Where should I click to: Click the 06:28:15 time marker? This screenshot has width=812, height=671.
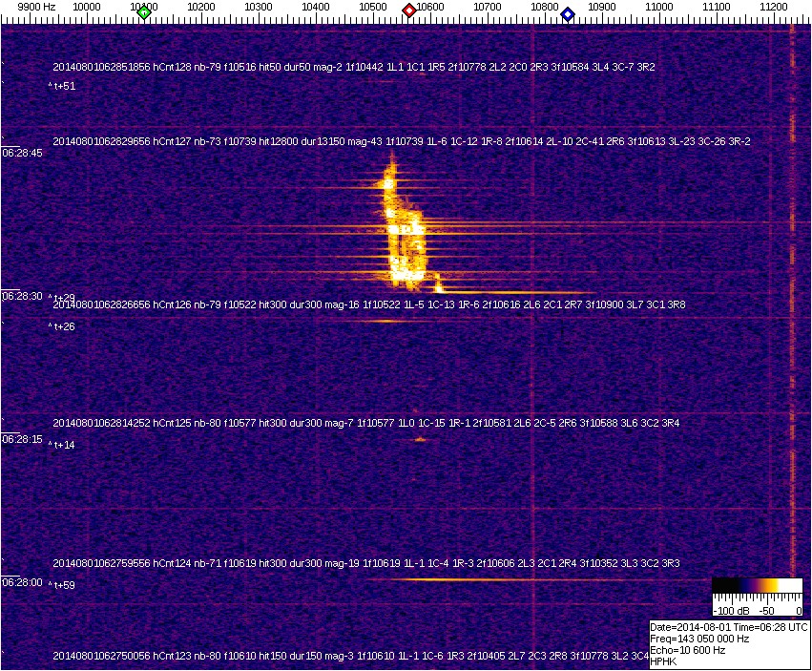click(x=21, y=439)
